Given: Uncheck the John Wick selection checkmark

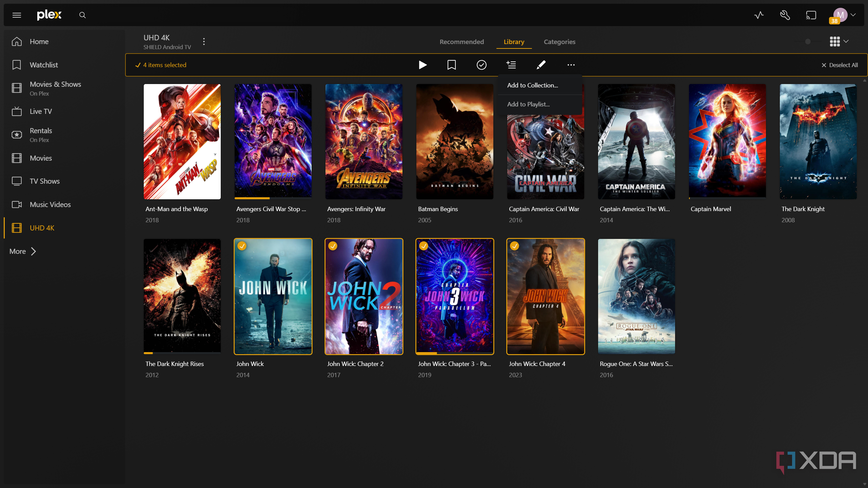Looking at the screenshot, I should coord(242,246).
